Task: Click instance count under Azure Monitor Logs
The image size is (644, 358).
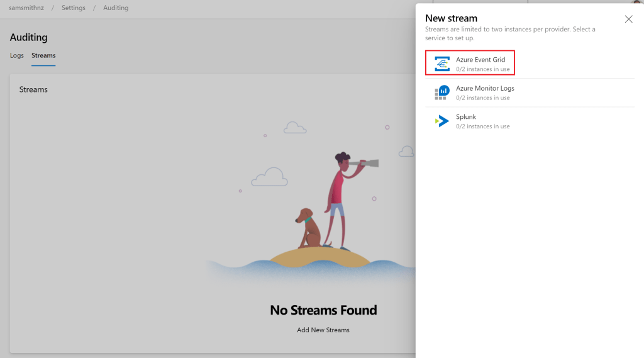Action: pos(483,98)
